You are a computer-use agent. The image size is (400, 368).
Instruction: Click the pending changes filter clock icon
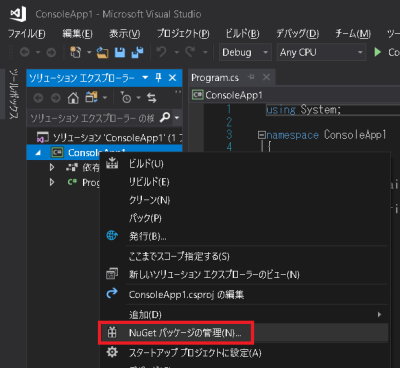point(126,97)
